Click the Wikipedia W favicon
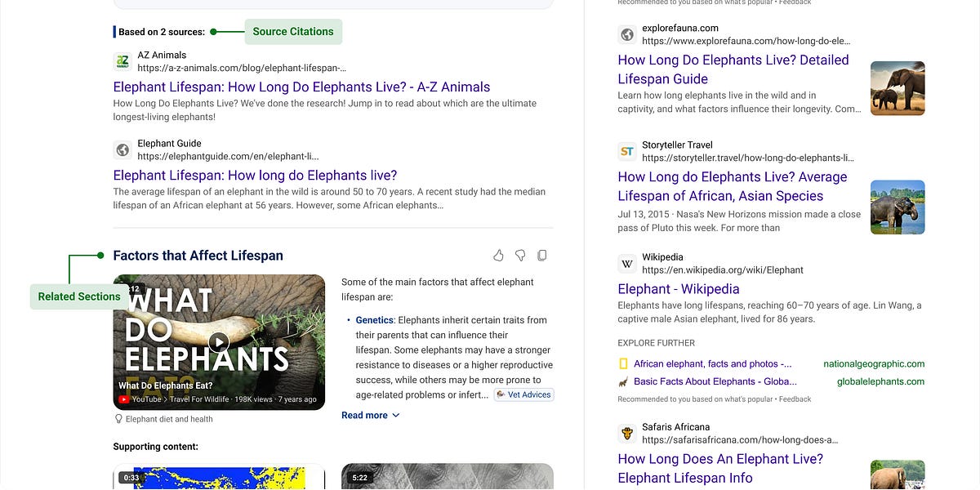This screenshot has height=490, width=980. [x=626, y=263]
